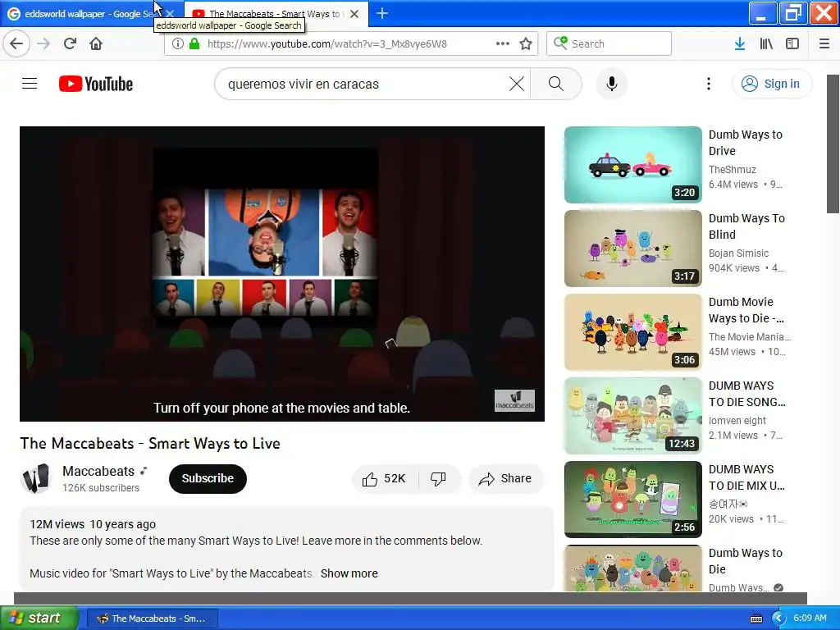
Task: Go to the browser home page
Action: click(x=96, y=44)
